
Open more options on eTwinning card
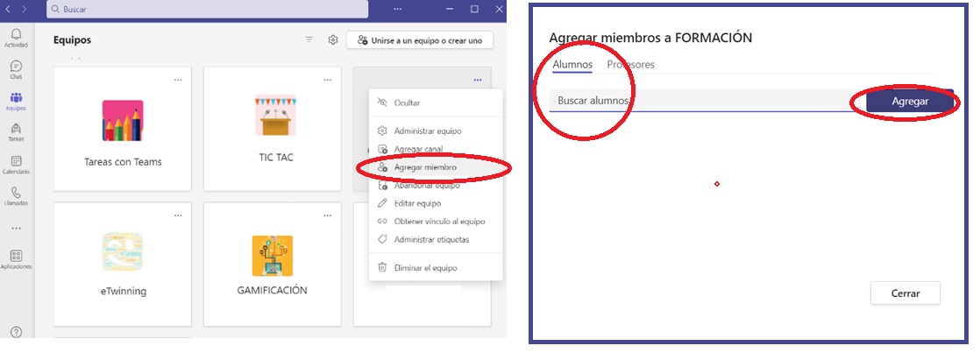coord(178,215)
